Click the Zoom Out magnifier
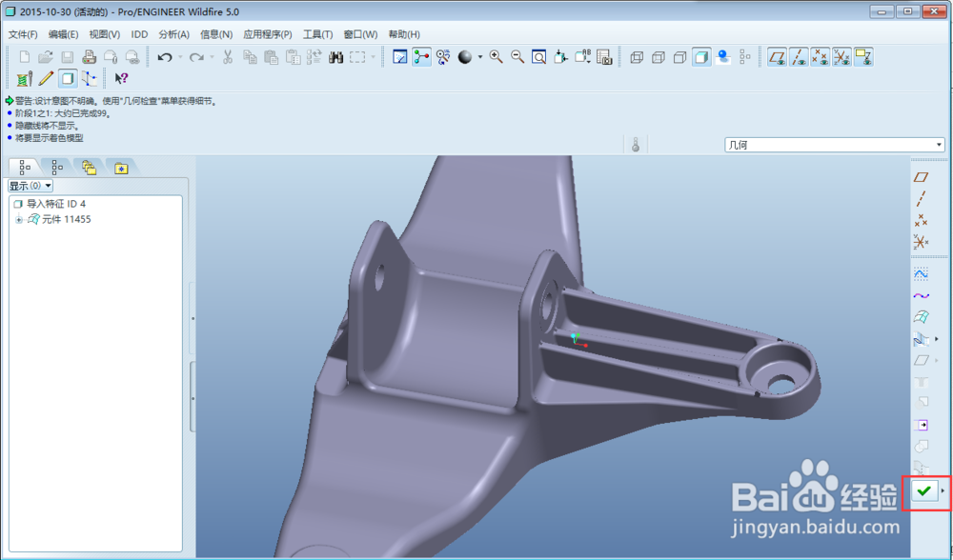 pos(517,57)
